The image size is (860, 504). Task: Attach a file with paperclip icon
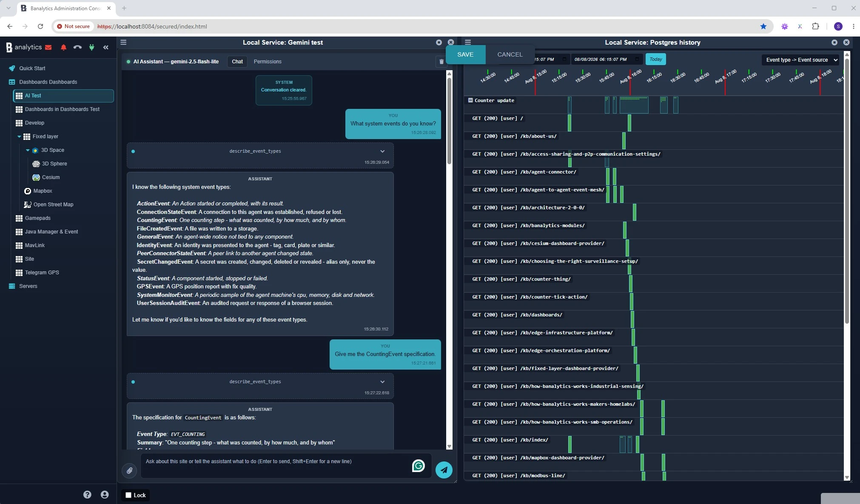pyautogui.click(x=129, y=470)
